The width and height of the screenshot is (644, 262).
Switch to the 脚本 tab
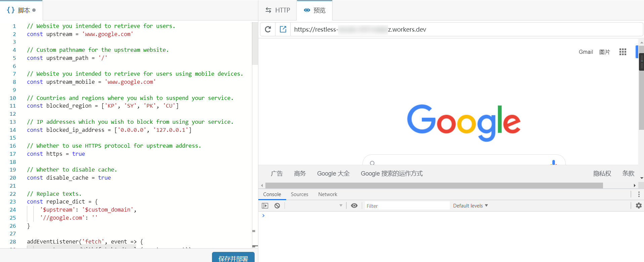[x=21, y=10]
